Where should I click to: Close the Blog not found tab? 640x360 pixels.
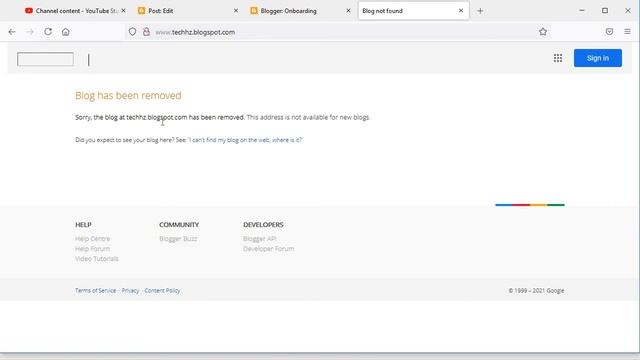[461, 11]
